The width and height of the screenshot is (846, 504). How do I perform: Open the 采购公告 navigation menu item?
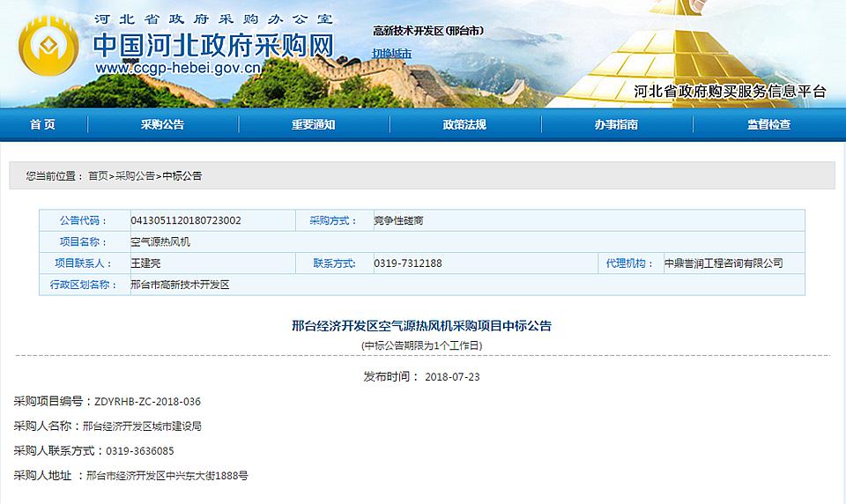pyautogui.click(x=162, y=125)
